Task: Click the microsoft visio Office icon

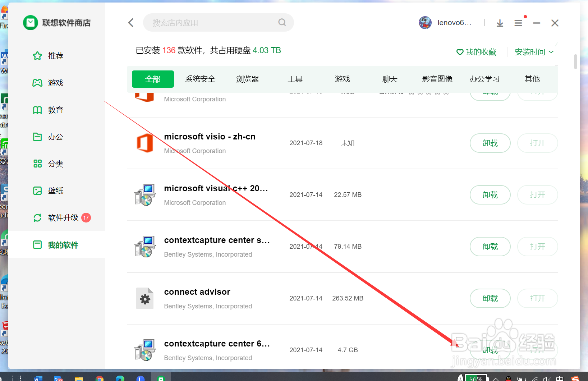Action: pyautogui.click(x=145, y=143)
